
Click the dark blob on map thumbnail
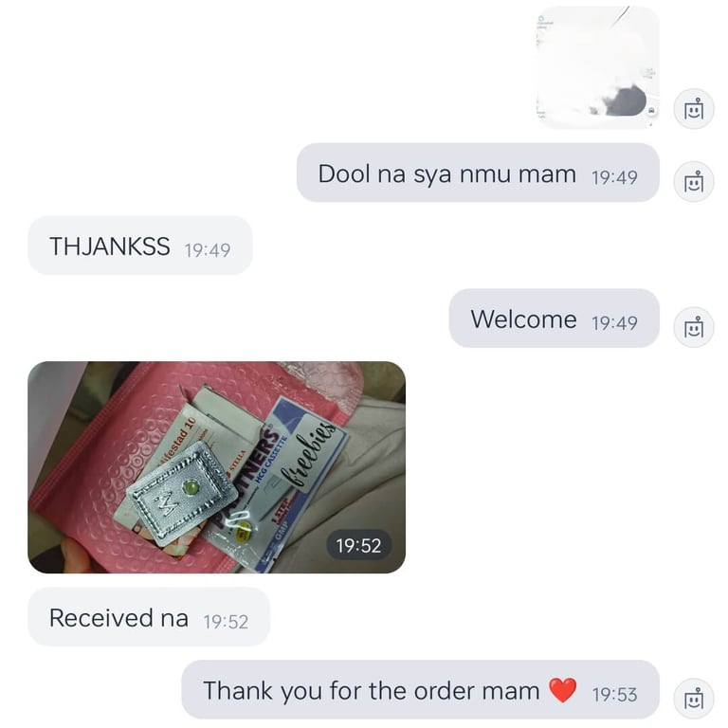(625, 100)
